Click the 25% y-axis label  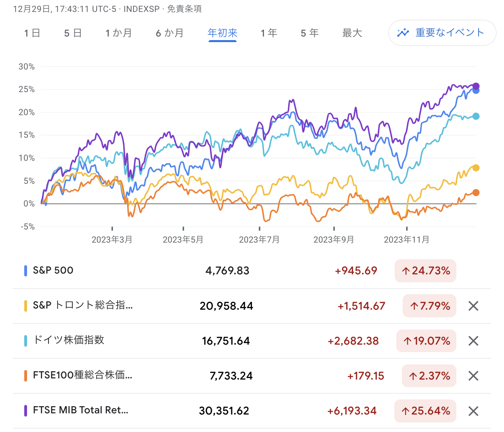[27, 89]
